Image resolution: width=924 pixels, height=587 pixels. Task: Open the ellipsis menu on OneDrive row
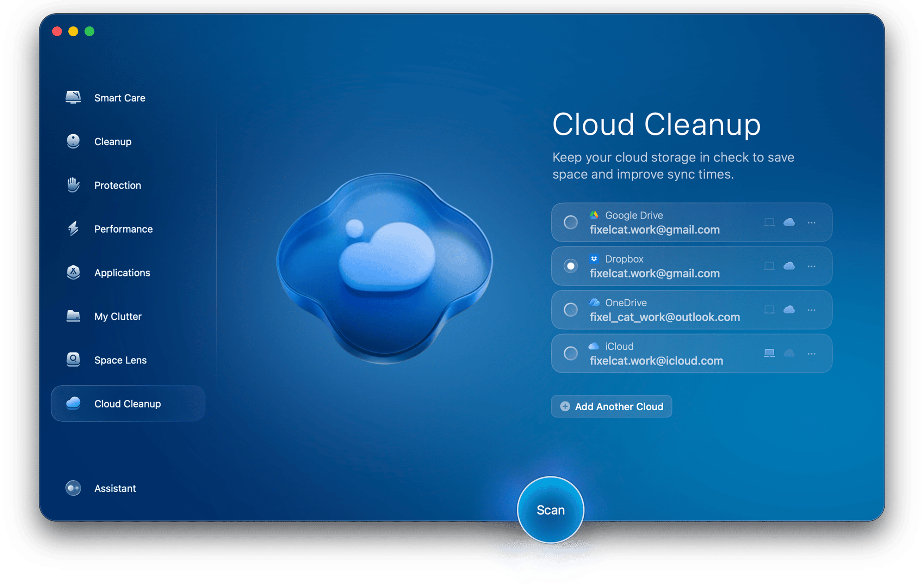pyautogui.click(x=812, y=310)
